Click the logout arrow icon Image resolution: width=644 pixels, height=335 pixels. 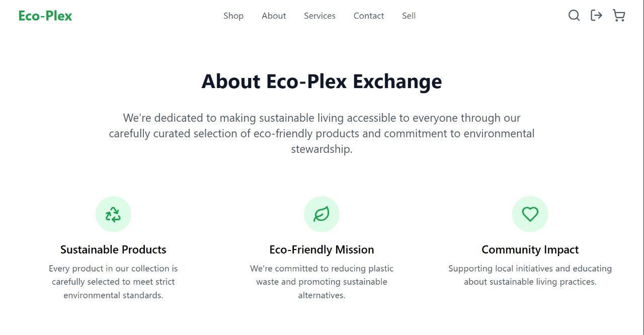tap(596, 16)
